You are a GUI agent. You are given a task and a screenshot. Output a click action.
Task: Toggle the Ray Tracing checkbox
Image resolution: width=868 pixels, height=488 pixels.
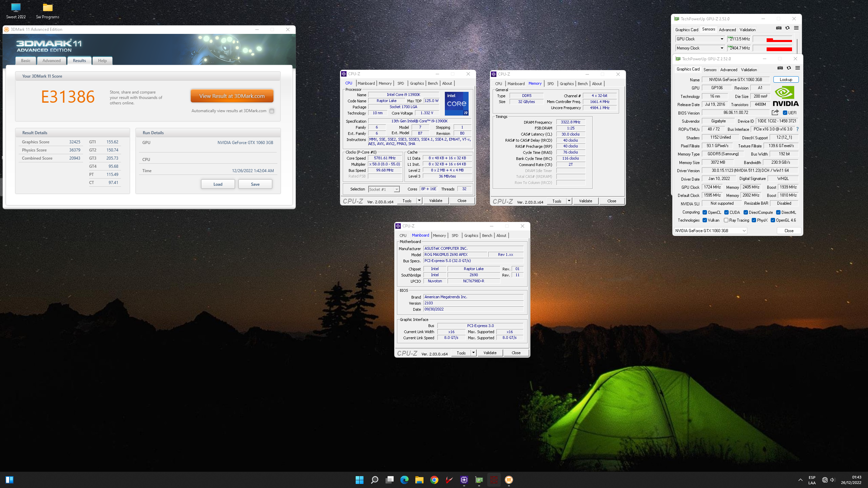pyautogui.click(x=726, y=220)
